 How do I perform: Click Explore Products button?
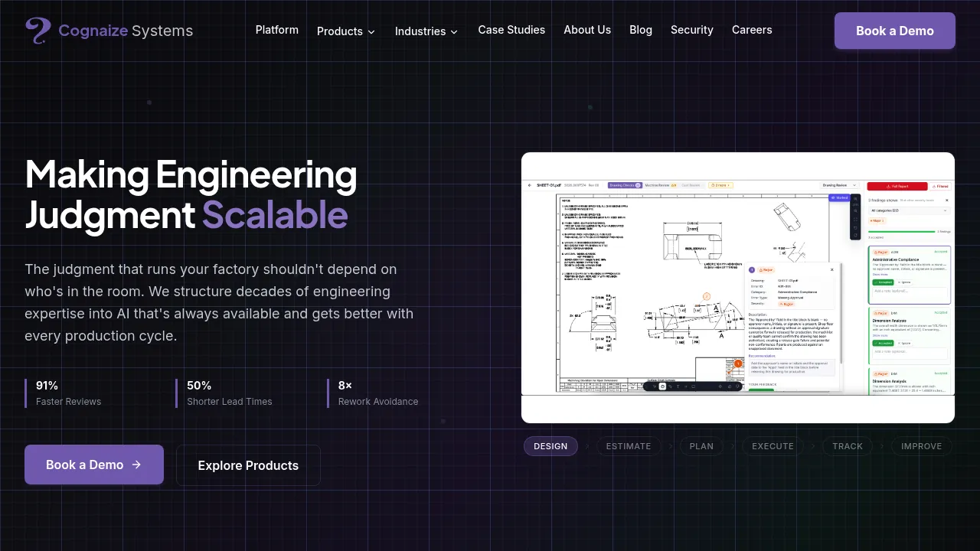click(248, 465)
